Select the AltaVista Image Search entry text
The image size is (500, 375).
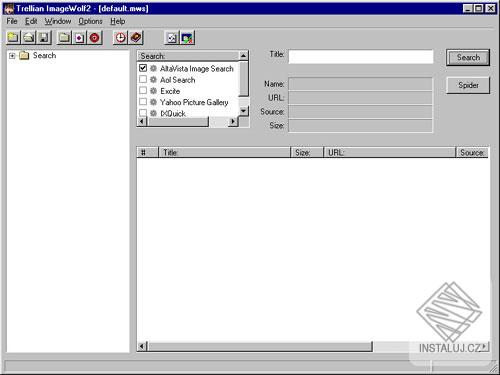tap(197, 69)
